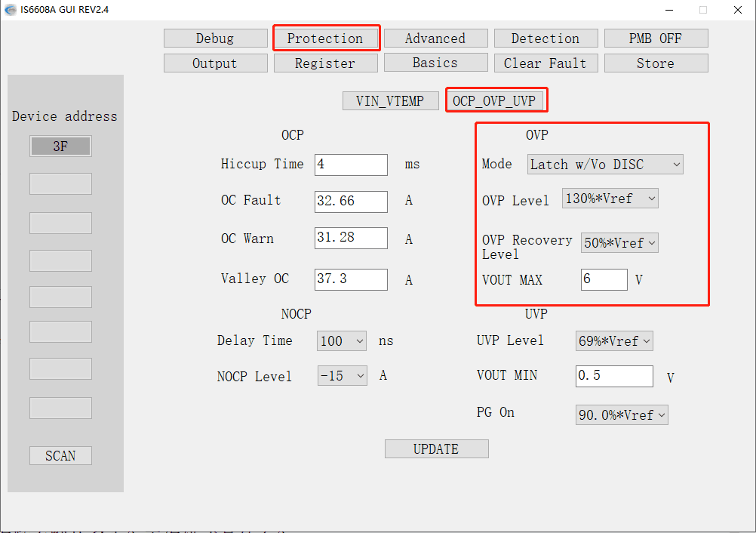The height and width of the screenshot is (533, 756).
Task: Open the OVP Level dropdown
Action: tap(610, 199)
